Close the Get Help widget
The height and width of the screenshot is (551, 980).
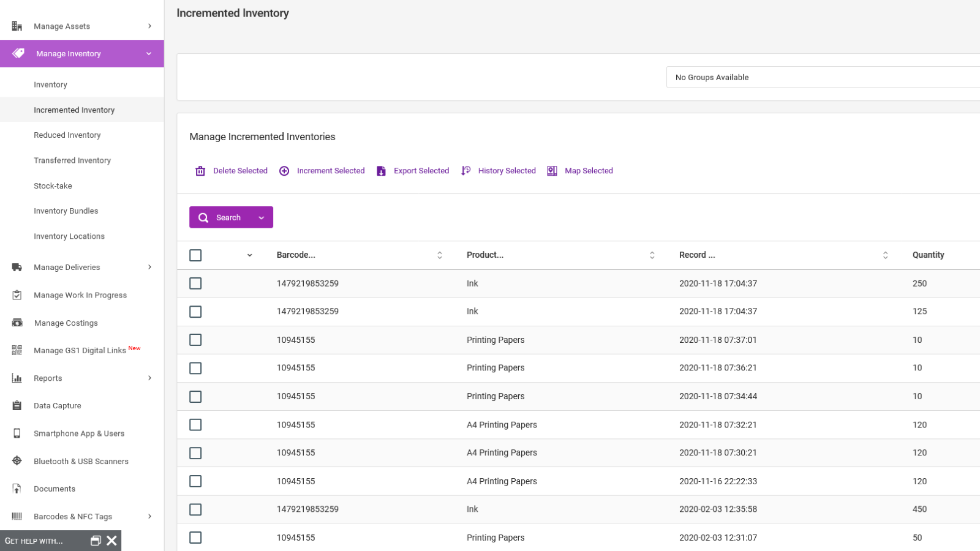(x=111, y=541)
